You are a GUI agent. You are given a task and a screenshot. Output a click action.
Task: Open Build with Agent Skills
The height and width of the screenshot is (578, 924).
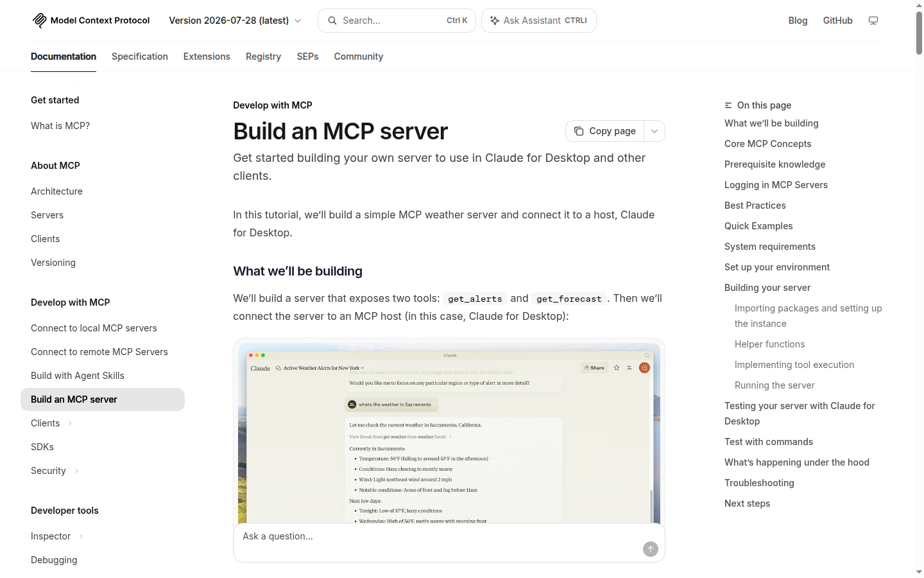click(x=78, y=376)
